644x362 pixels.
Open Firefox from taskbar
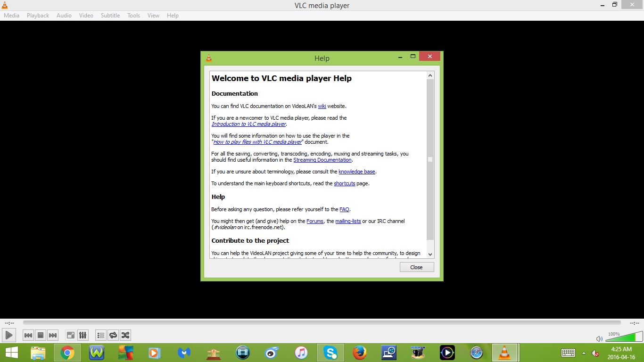(360, 353)
